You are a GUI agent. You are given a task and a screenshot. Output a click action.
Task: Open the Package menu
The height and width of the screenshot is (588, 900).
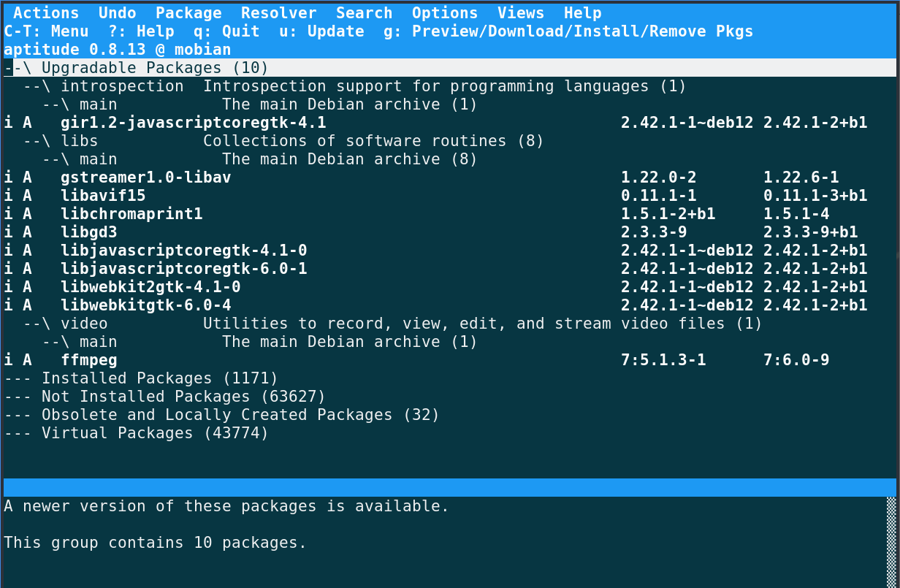pyautogui.click(x=188, y=13)
